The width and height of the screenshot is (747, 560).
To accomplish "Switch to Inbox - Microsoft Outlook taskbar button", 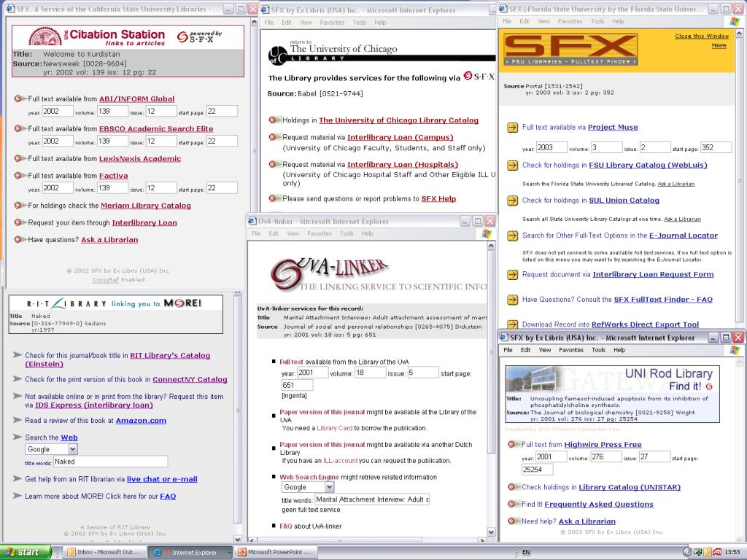I will [104, 553].
